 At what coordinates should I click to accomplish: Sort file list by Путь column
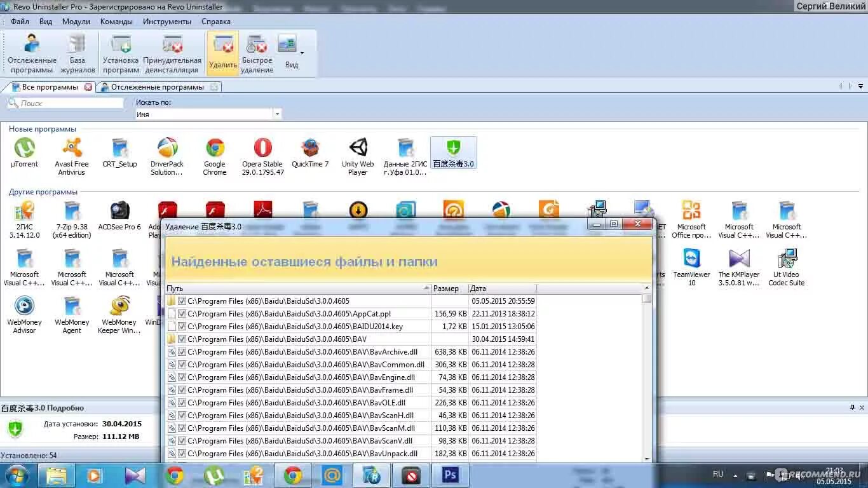coord(298,288)
